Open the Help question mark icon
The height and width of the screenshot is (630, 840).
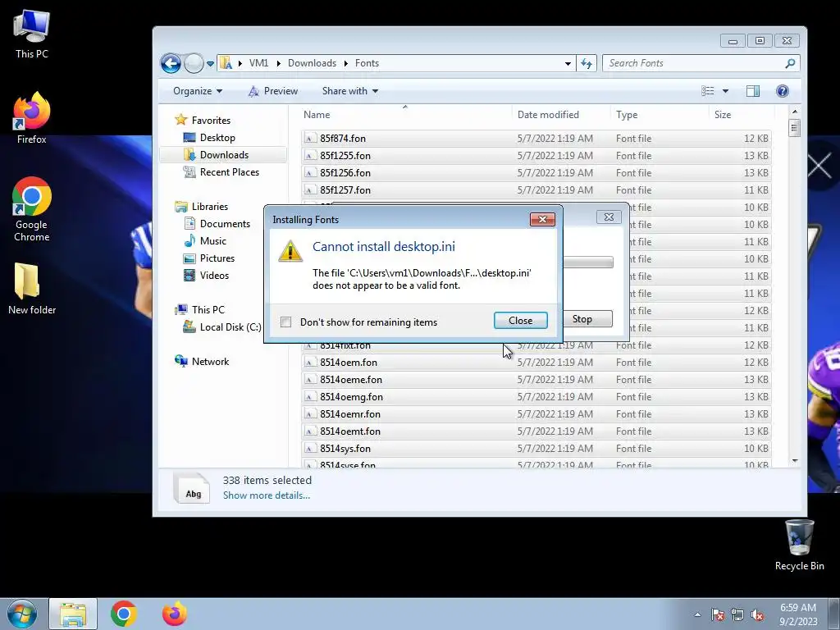coord(782,91)
